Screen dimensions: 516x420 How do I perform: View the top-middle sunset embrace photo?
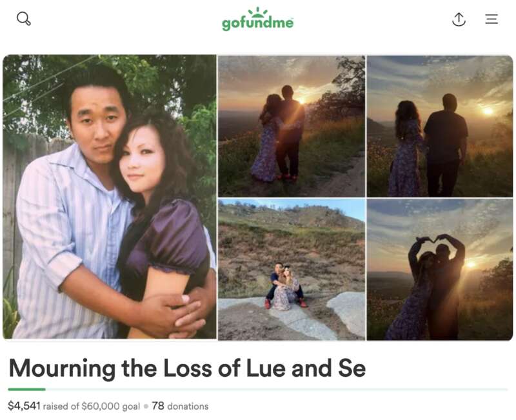(x=292, y=126)
